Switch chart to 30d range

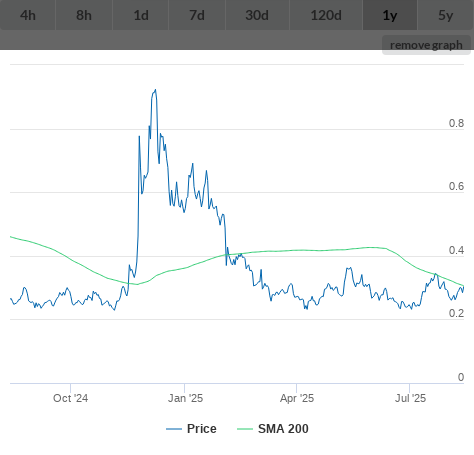tap(257, 15)
